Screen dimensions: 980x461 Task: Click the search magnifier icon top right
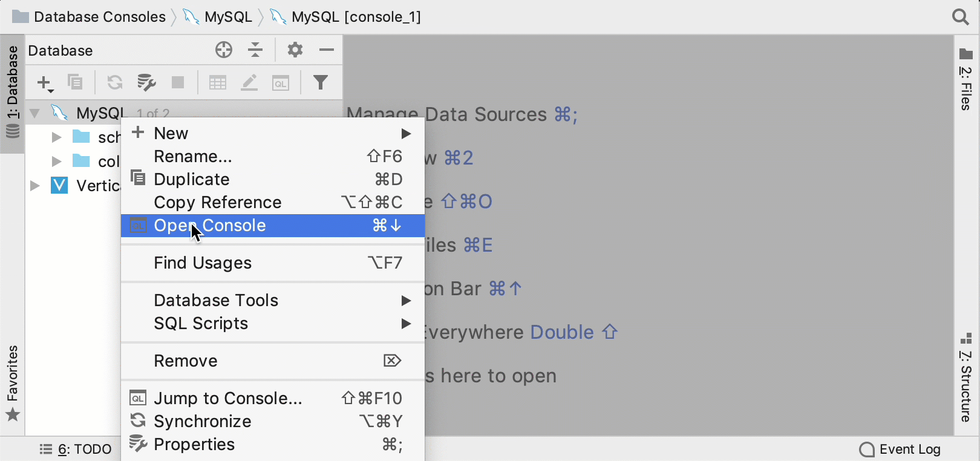point(960,16)
